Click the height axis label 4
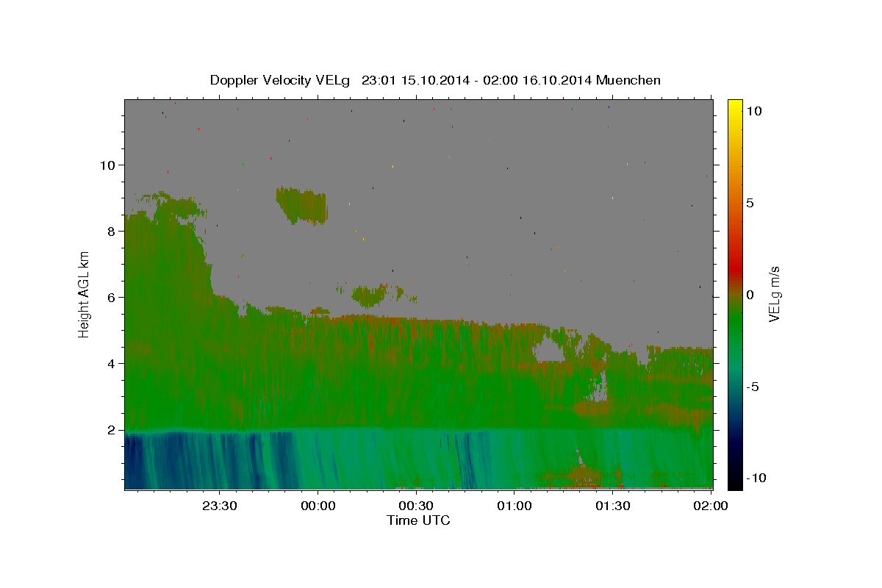882x588 pixels. (x=112, y=363)
